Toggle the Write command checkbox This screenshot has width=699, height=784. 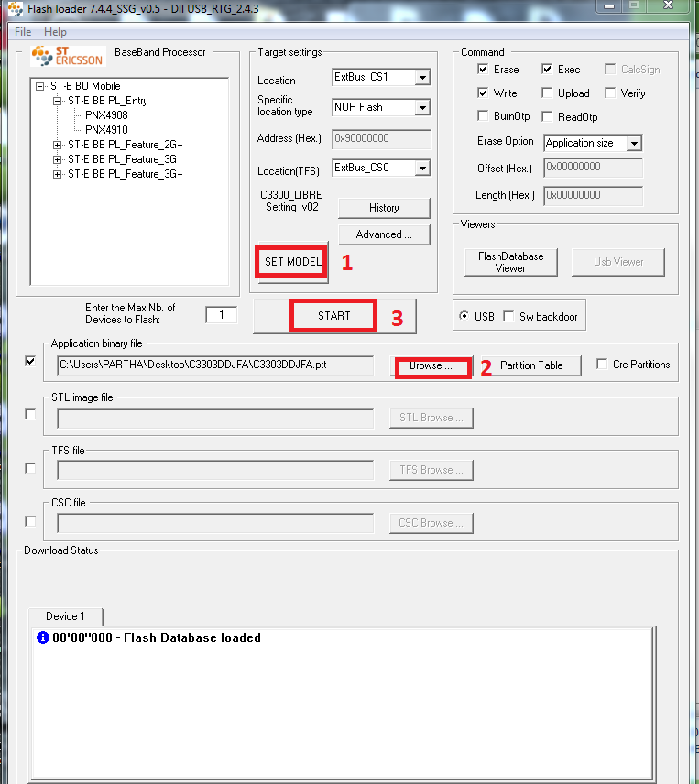pos(483,93)
